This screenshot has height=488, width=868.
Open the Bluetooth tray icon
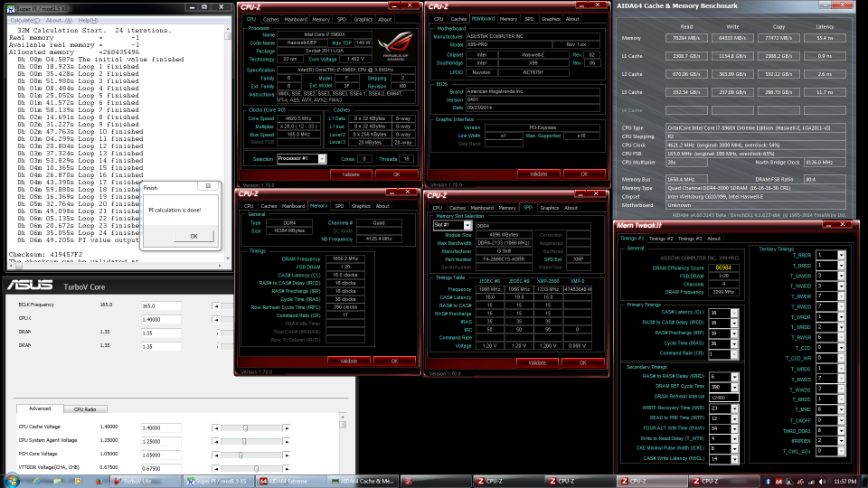coord(768,482)
